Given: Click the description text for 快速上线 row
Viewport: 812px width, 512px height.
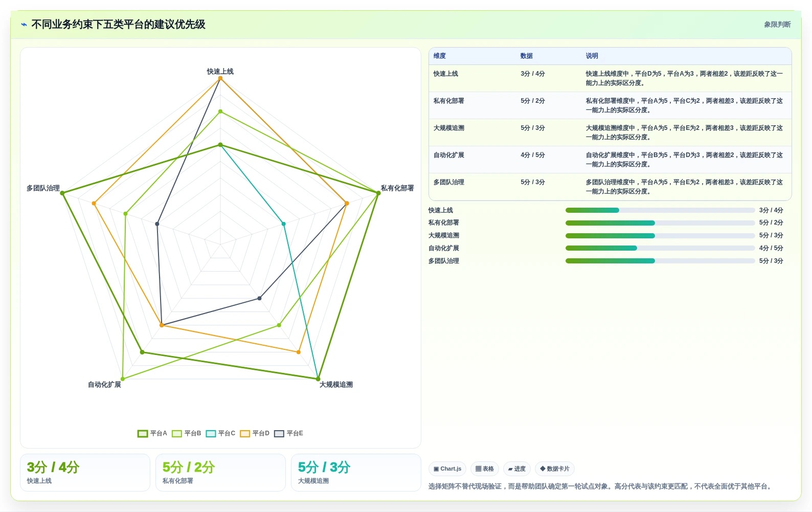Looking at the screenshot, I should point(684,78).
